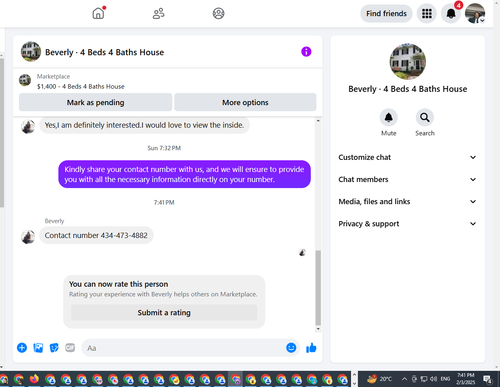Open the notifications bell with badge 4
This screenshot has width=500, height=387.
[x=451, y=14]
